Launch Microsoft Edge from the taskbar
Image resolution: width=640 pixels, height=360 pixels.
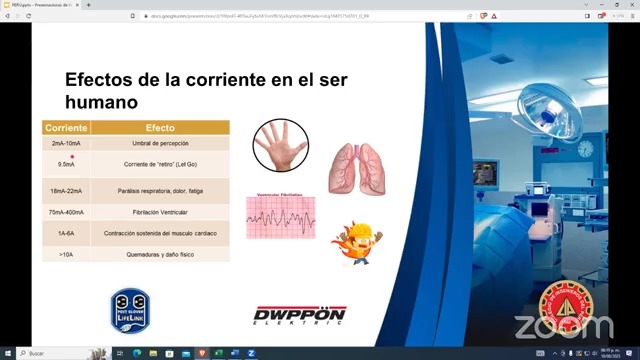[x=137, y=353]
